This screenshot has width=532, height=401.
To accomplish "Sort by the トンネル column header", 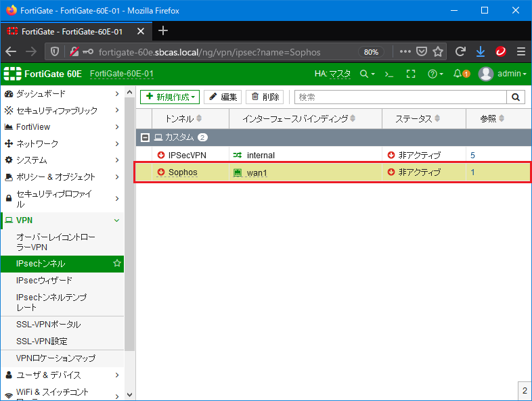I will [x=183, y=118].
